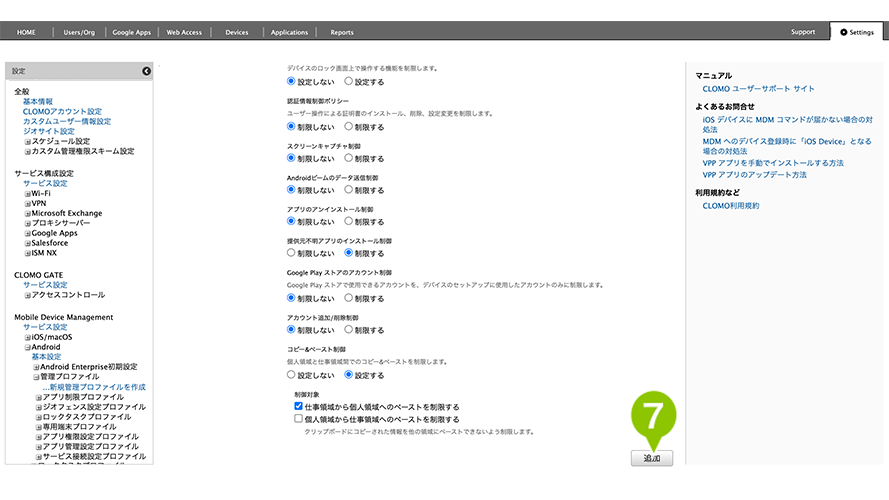
Task: Open カスタムユーザー情報設定 link
Action: (x=67, y=121)
